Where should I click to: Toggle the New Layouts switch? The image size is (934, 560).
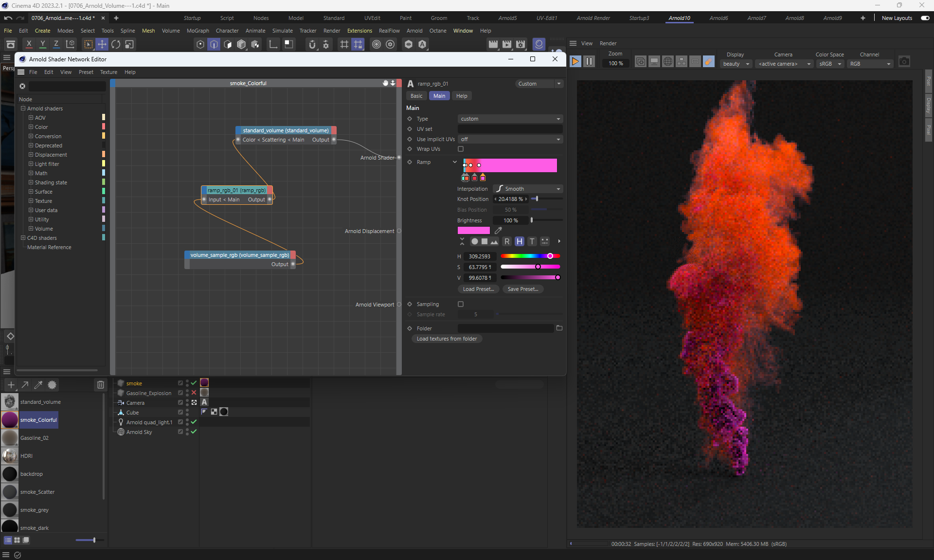925,18
